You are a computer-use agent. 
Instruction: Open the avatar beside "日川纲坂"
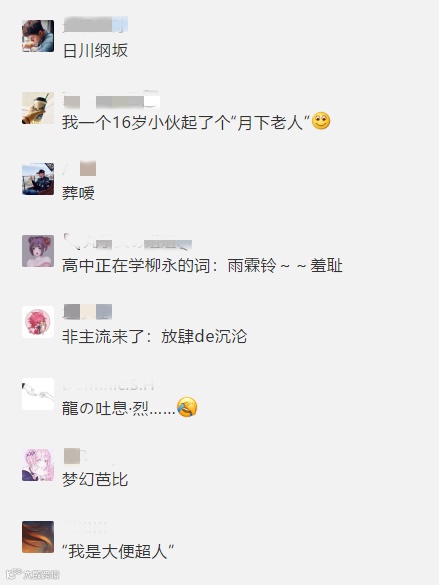coord(38,36)
